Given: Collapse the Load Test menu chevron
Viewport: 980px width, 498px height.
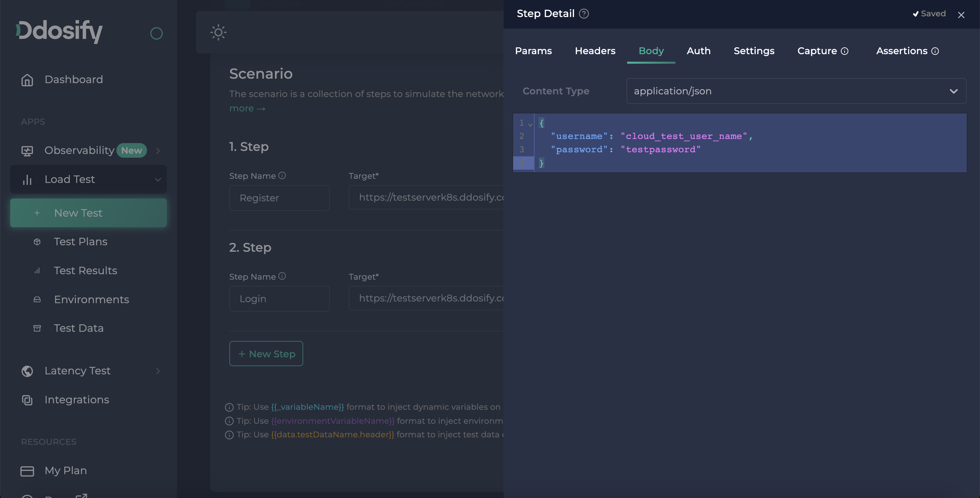Looking at the screenshot, I should click(158, 180).
